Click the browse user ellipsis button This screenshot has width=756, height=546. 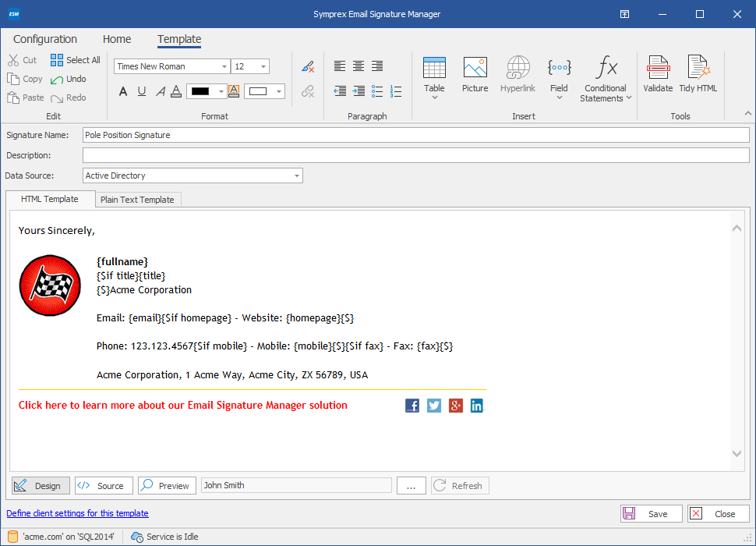(412, 486)
